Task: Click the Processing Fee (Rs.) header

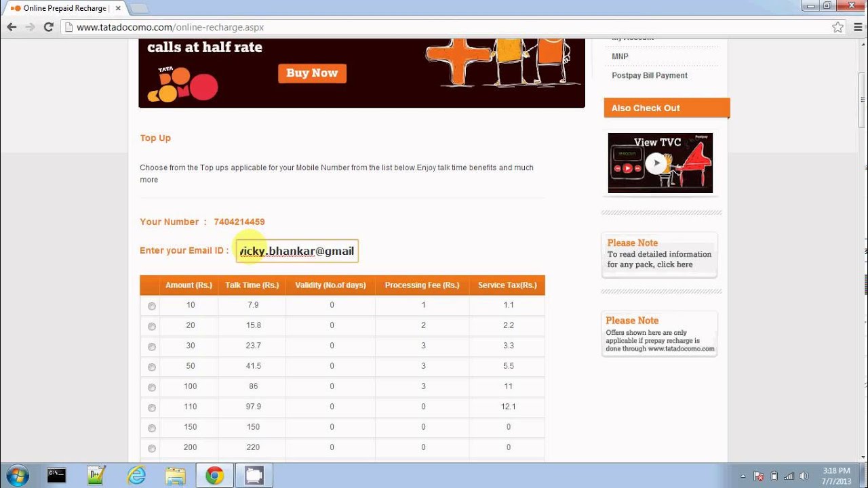Action: 422,285
